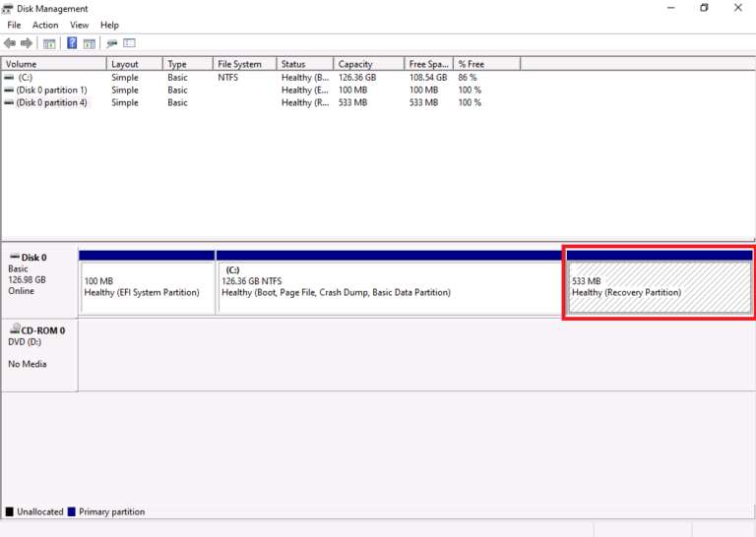Select the CD-ROM 0 DVD (D:) disk label
This screenshot has height=537, width=756.
(x=39, y=342)
